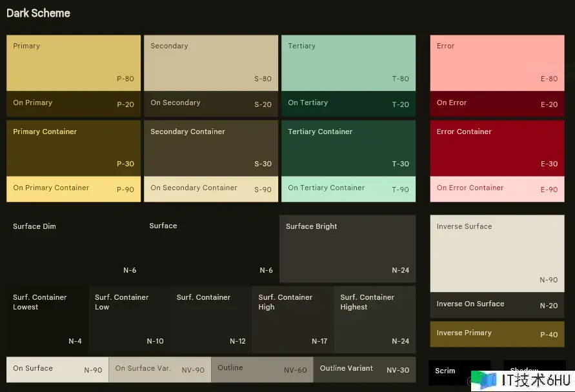Pick the On Secondary Container S-90 strip

tap(211, 188)
